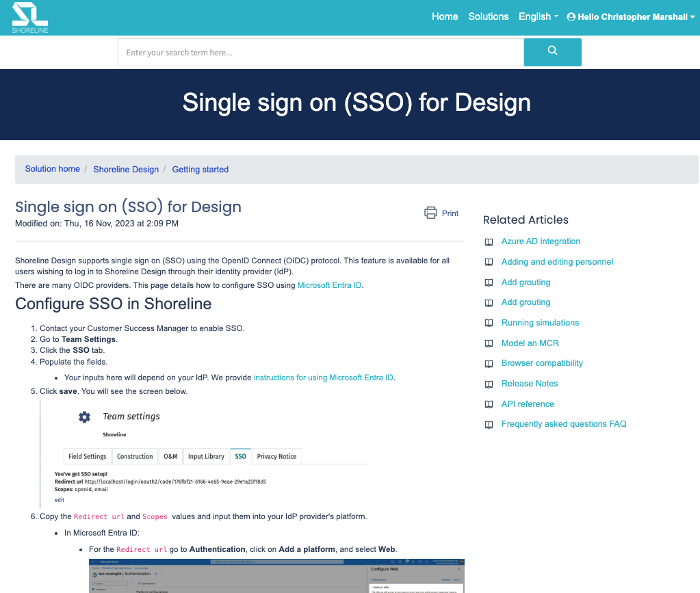This screenshot has width=700, height=593.
Task: Click the book icon beside Release Notes
Action: [x=489, y=384]
